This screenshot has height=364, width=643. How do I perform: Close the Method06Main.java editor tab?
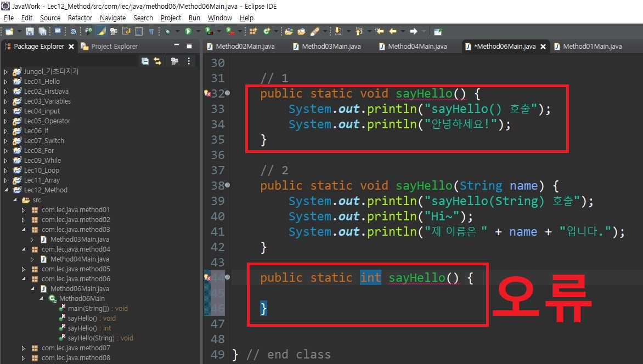(x=543, y=47)
